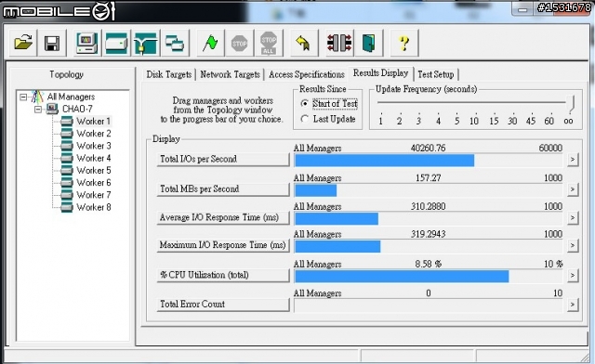Select the CHAO-7 manager computer icon
The height and width of the screenshot is (364, 595).
tap(52, 110)
